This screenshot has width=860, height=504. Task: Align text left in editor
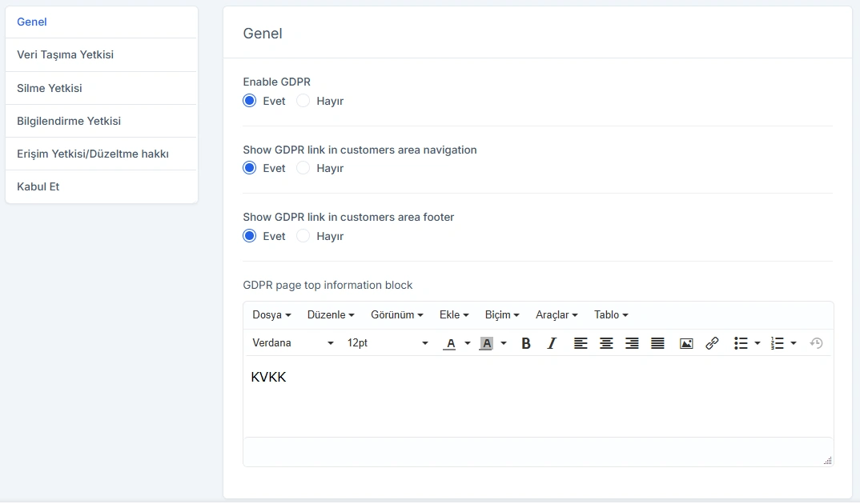tap(581, 343)
